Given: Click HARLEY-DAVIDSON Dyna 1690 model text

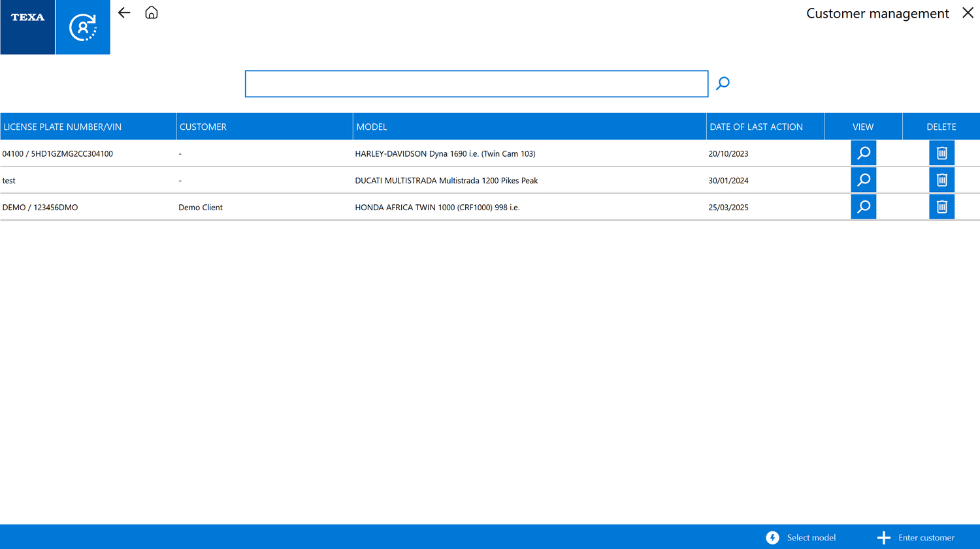Looking at the screenshot, I should coord(445,154).
